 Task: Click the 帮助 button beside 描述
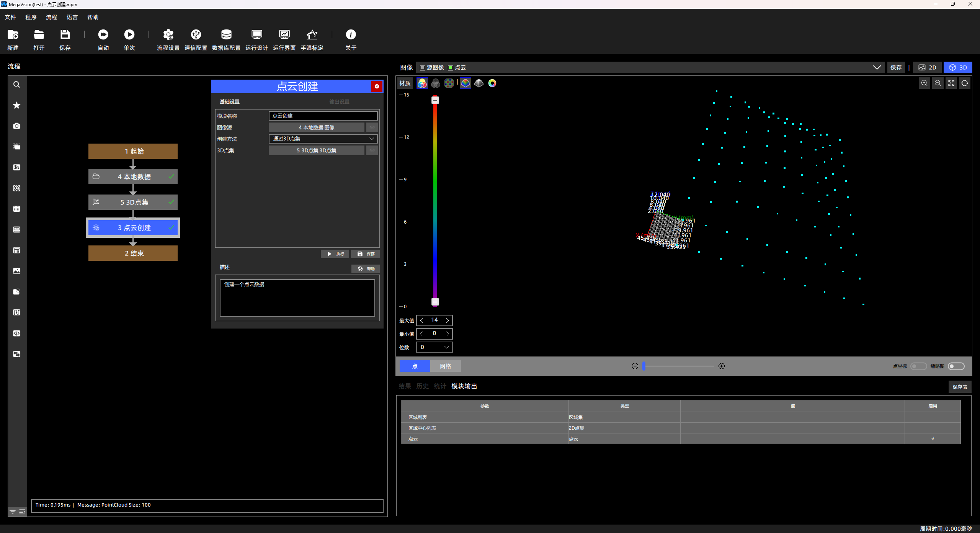pyautogui.click(x=366, y=269)
